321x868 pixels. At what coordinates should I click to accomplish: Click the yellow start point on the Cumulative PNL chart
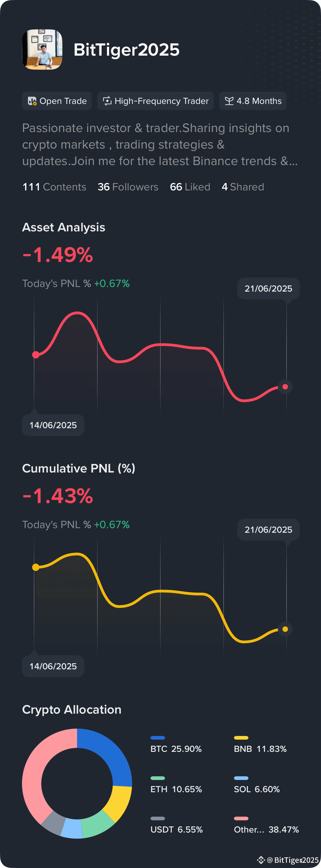coord(35,568)
